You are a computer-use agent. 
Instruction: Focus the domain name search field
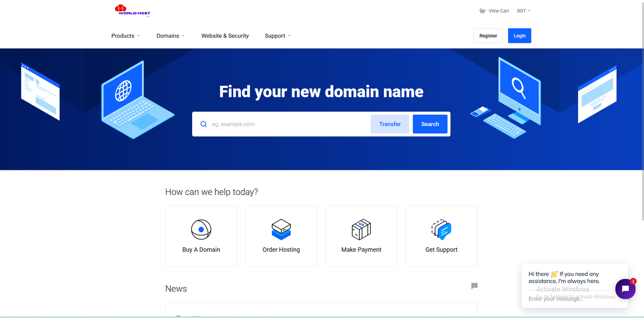tap(289, 124)
